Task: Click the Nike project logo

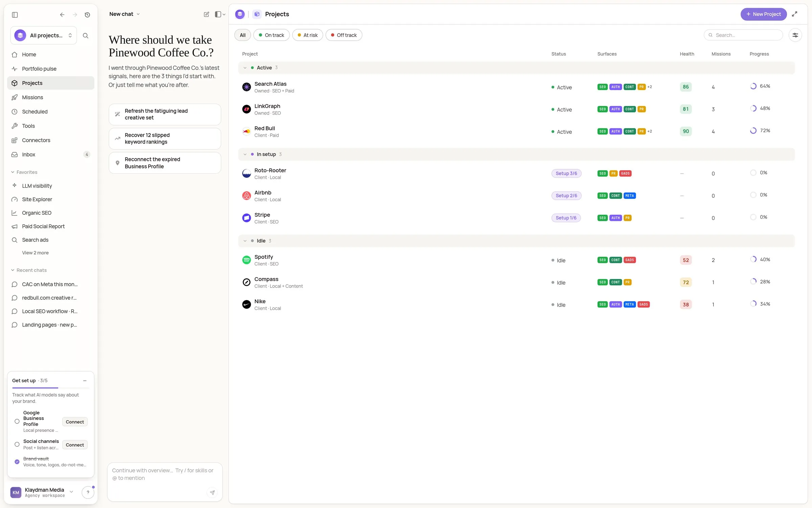Action: click(x=247, y=304)
